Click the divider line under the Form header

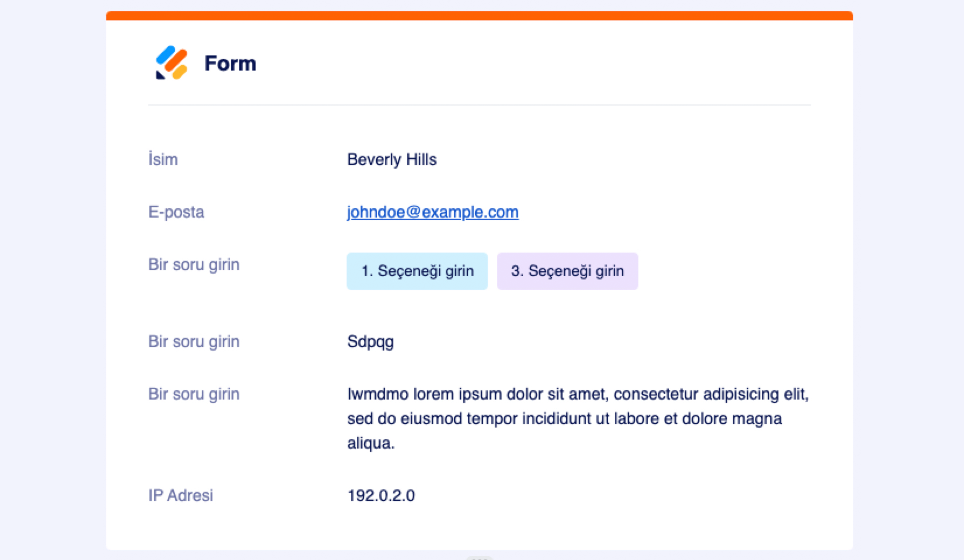479,106
